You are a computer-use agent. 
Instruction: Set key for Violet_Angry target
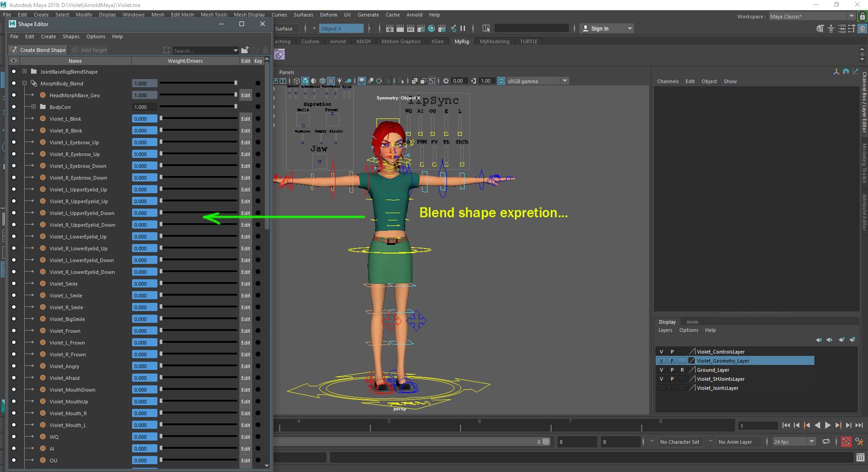pos(258,366)
